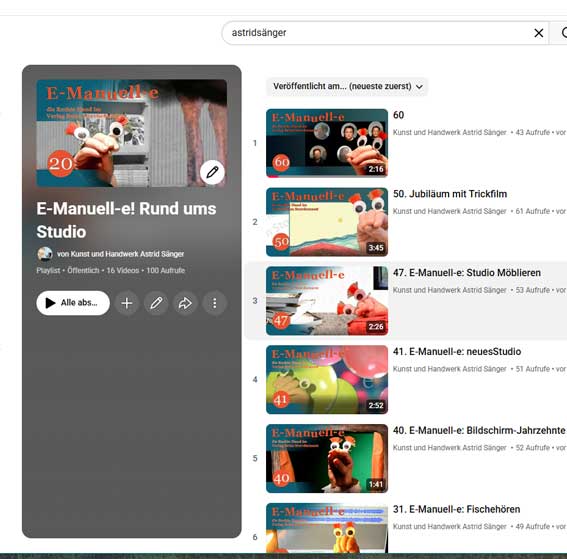567x559 pixels.
Task: Click the large playlist cover image
Action: tap(132, 133)
